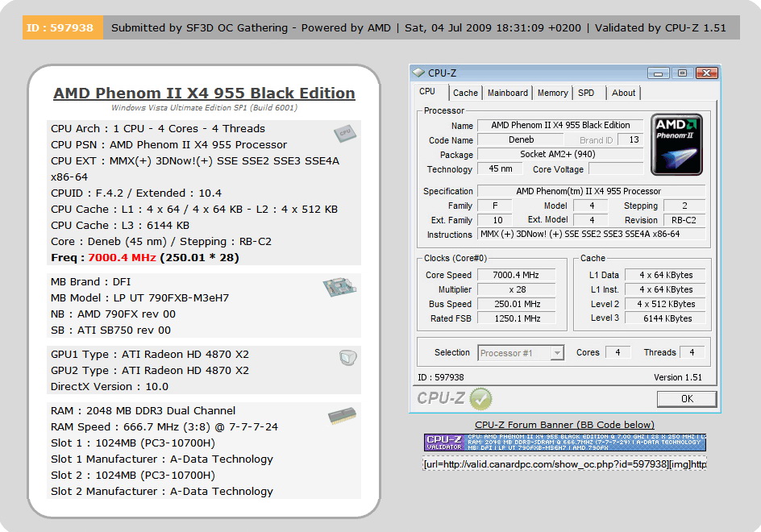The height and width of the screenshot is (532, 761).
Task: Click RAM Speed : 666.7 MHz line
Action: 164,426
